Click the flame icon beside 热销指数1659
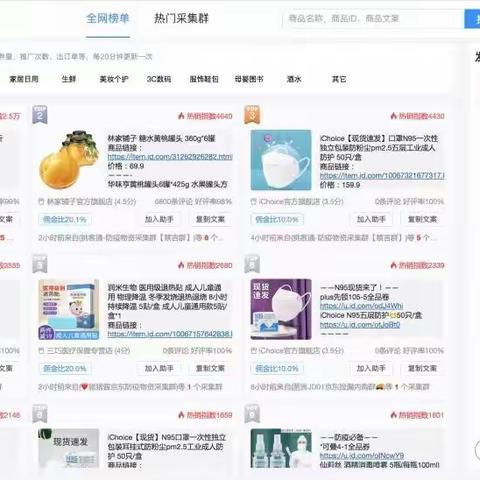Image resolution: width=480 pixels, height=480 pixels. [x=181, y=415]
